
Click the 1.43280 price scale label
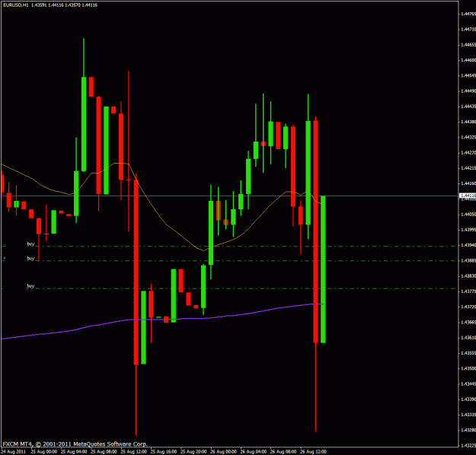pos(468,430)
